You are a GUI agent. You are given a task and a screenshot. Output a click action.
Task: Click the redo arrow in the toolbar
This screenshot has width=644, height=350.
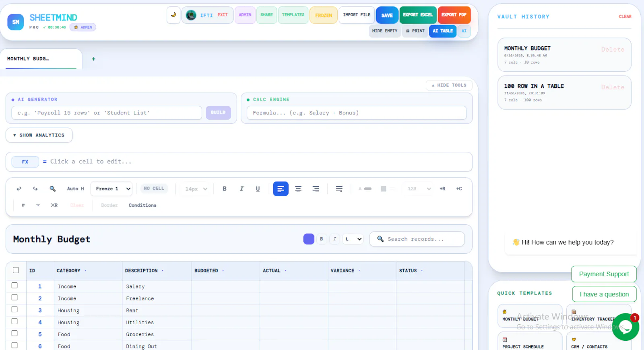pyautogui.click(x=35, y=188)
